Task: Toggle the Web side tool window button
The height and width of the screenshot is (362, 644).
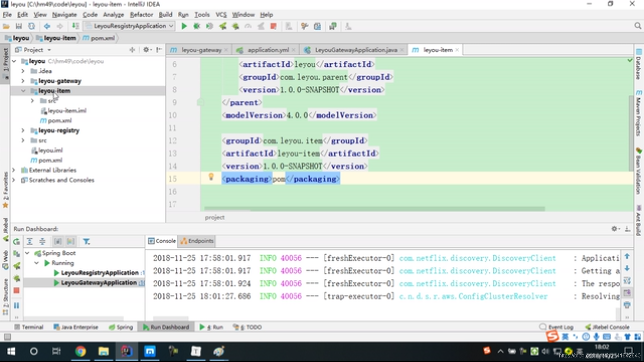Action: [5, 260]
